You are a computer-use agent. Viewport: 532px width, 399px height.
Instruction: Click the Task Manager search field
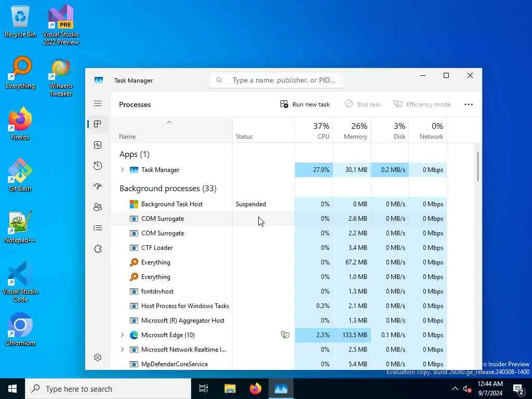(276, 80)
